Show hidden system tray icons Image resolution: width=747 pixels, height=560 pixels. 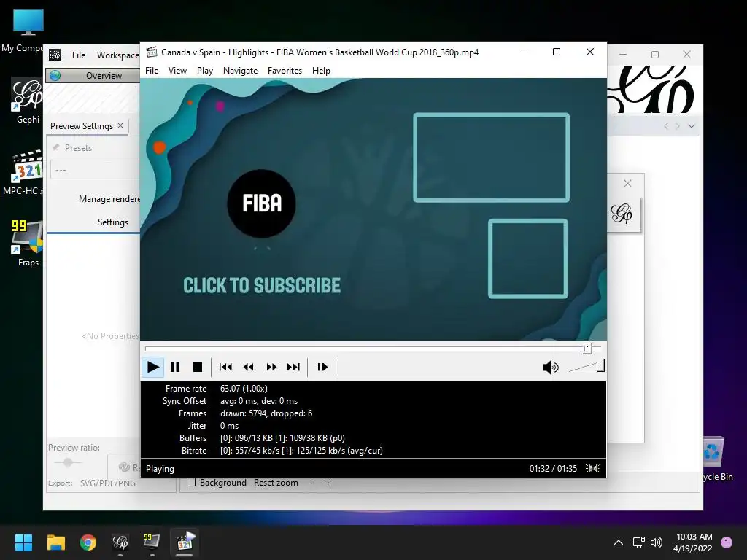click(x=619, y=542)
